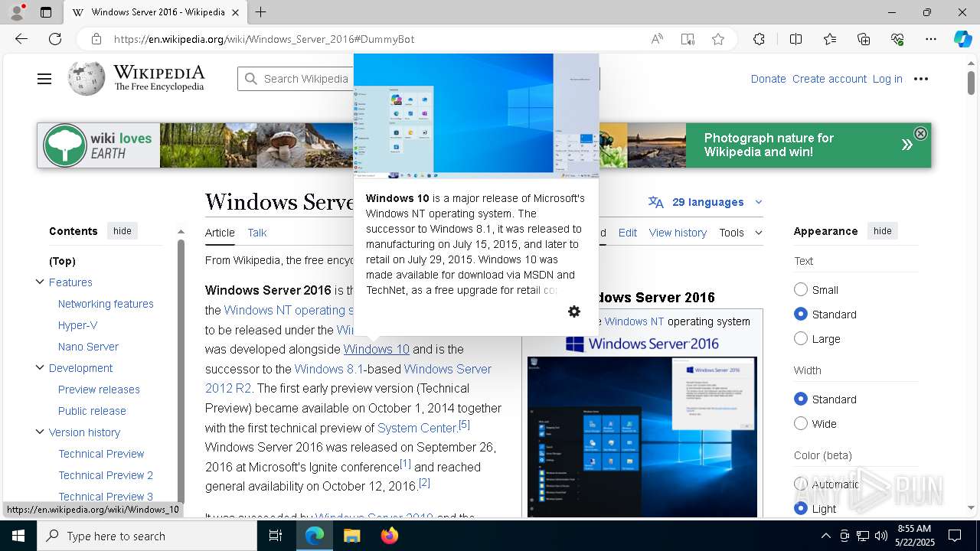Open the Wikipedia main menu hamburger icon
Viewport: 980px width, 551px height.
click(x=44, y=79)
